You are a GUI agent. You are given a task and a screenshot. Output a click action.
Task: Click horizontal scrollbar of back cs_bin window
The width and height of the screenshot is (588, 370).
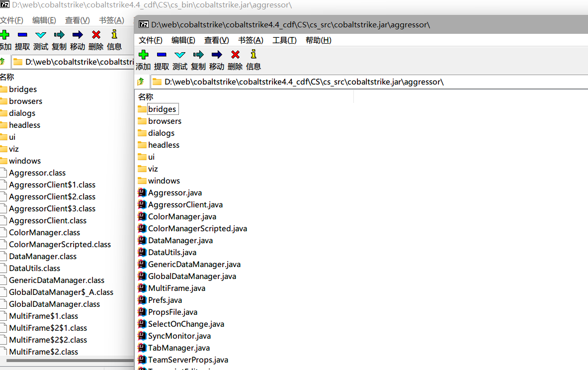pos(70,361)
